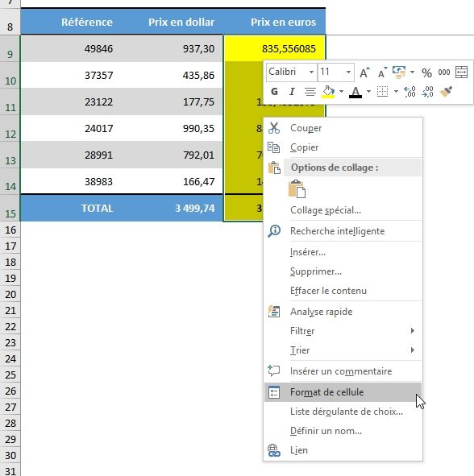Click Lien in context menu

pos(343,450)
